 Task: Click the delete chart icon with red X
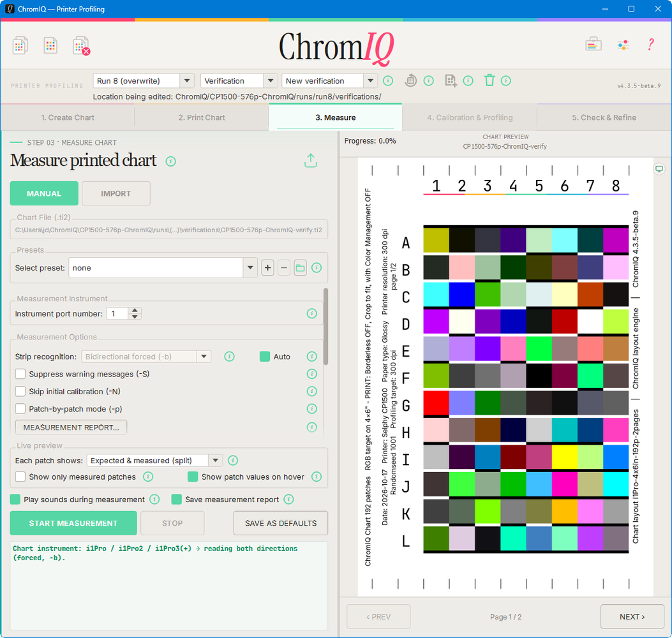(x=81, y=46)
